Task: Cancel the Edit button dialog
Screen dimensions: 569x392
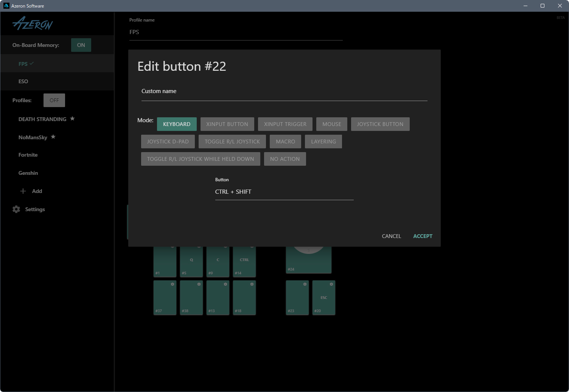Action: pos(391,236)
